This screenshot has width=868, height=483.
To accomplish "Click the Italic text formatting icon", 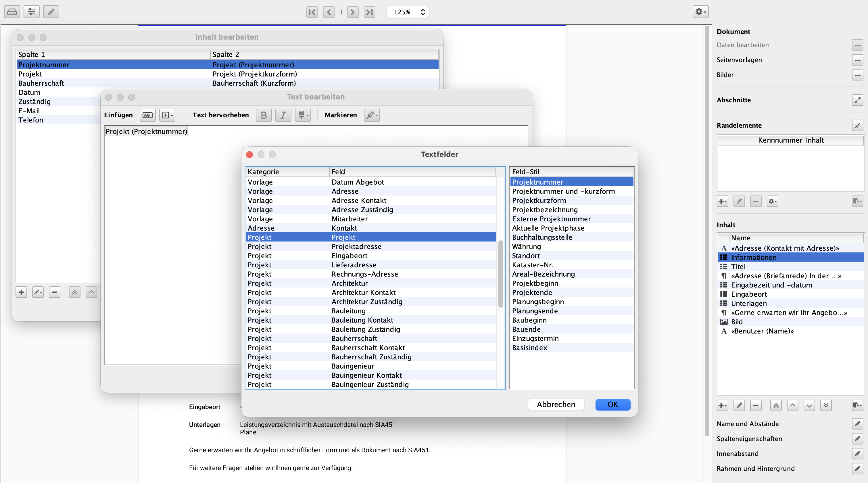I will coord(283,115).
